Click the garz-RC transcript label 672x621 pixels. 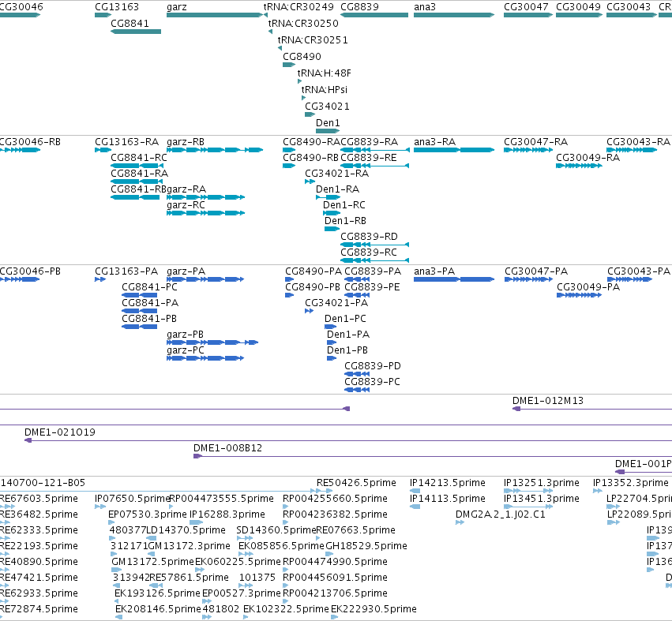pyautogui.click(x=186, y=205)
